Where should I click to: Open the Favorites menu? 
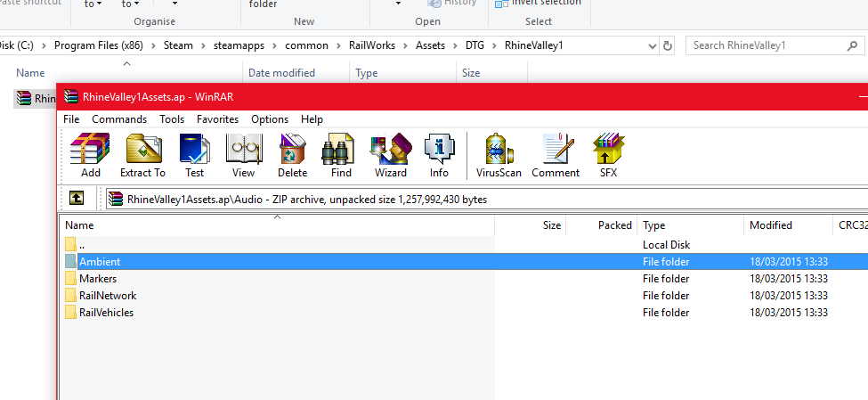[x=217, y=119]
